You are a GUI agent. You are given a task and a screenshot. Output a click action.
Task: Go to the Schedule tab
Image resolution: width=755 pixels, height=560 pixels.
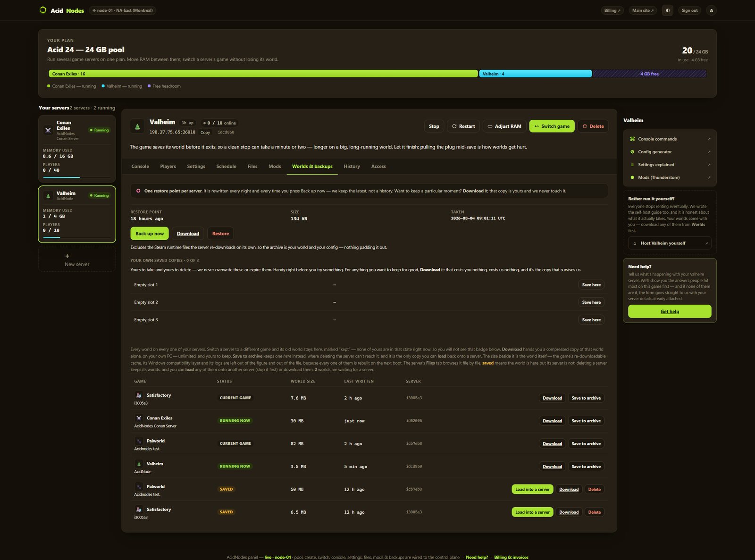point(226,167)
